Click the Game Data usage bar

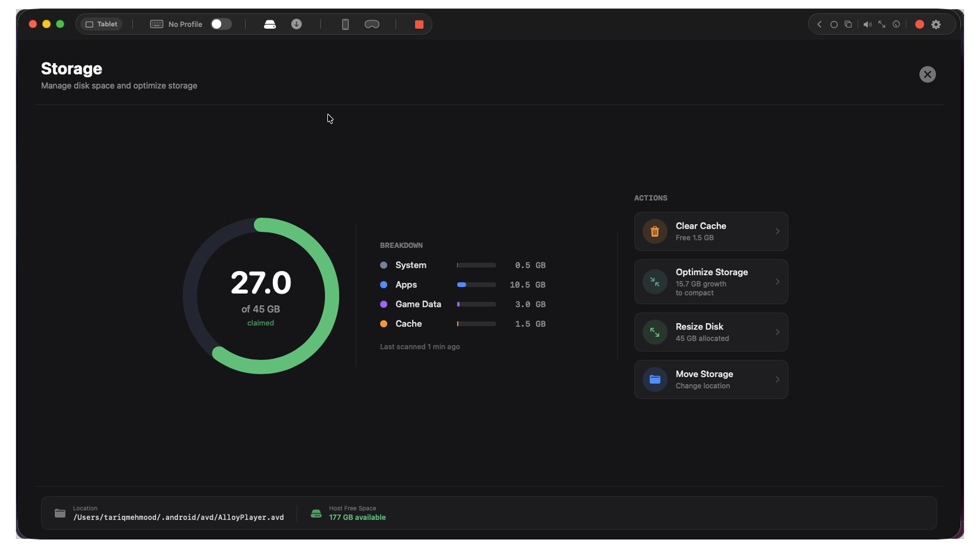coord(477,305)
